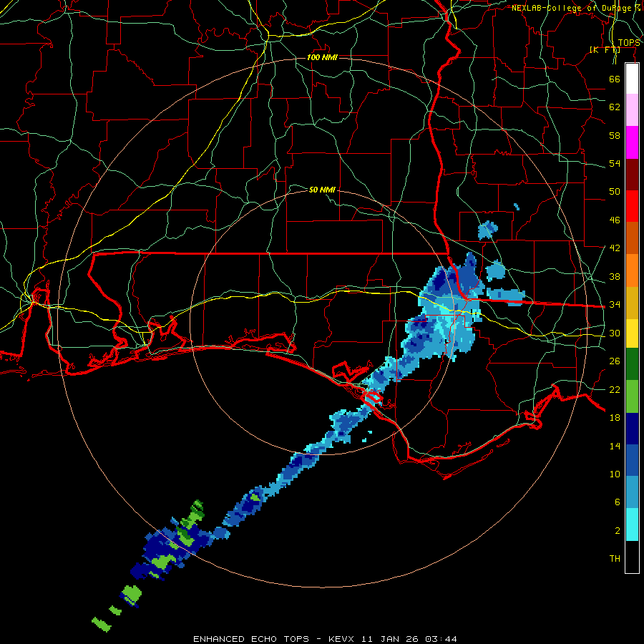Click the legend value '42'
This screenshot has width=644, height=644.
pyautogui.click(x=615, y=248)
